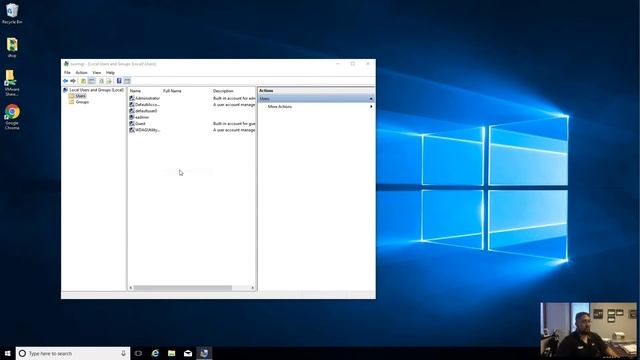This screenshot has height=360, width=640.
Task: Click the Actions pane header
Action: coord(316,91)
